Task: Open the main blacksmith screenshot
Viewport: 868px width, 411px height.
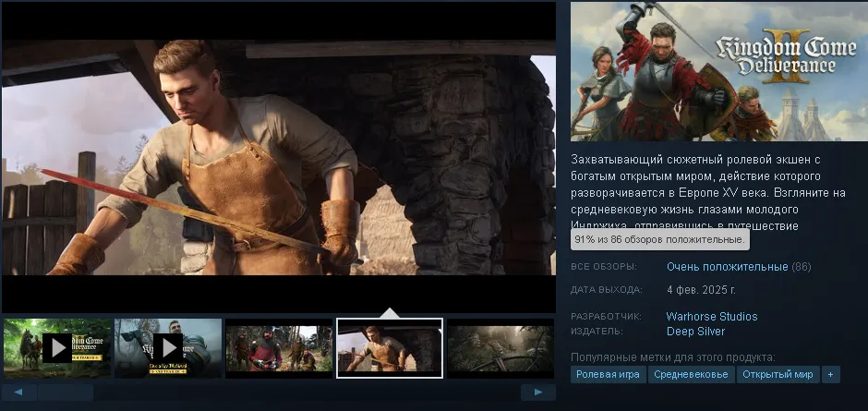Action: point(279,157)
